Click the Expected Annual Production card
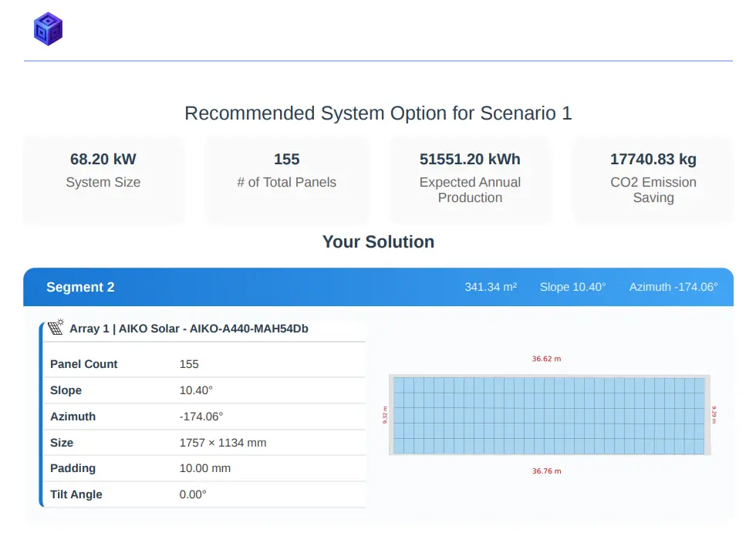The width and height of the screenshot is (756, 533). 470,180
